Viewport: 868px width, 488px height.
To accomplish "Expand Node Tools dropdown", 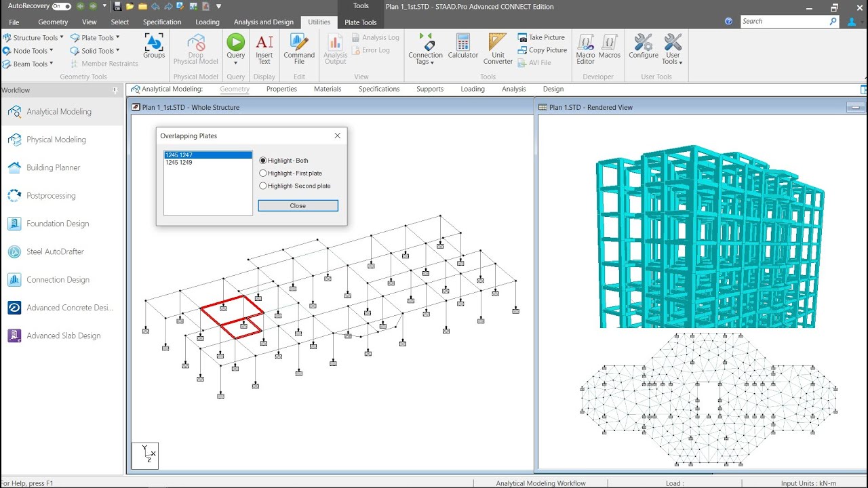I will (51, 50).
